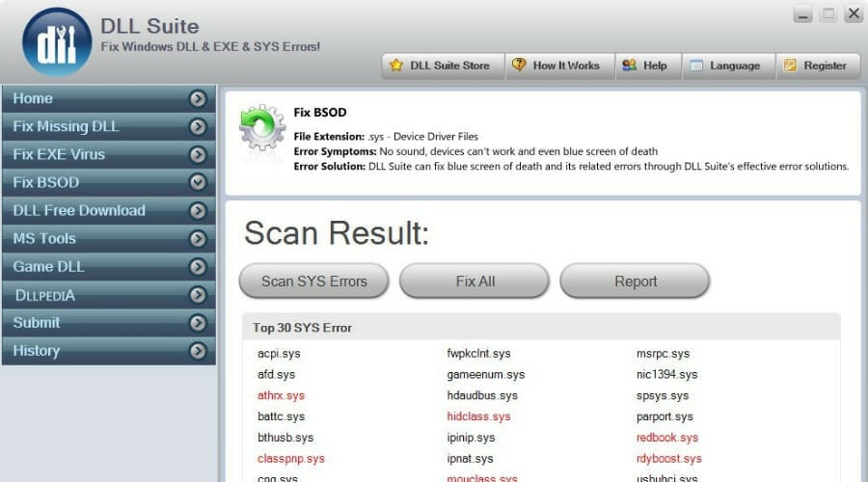Select Fix BSOD in sidebar
The height and width of the screenshot is (482, 868).
click(109, 182)
